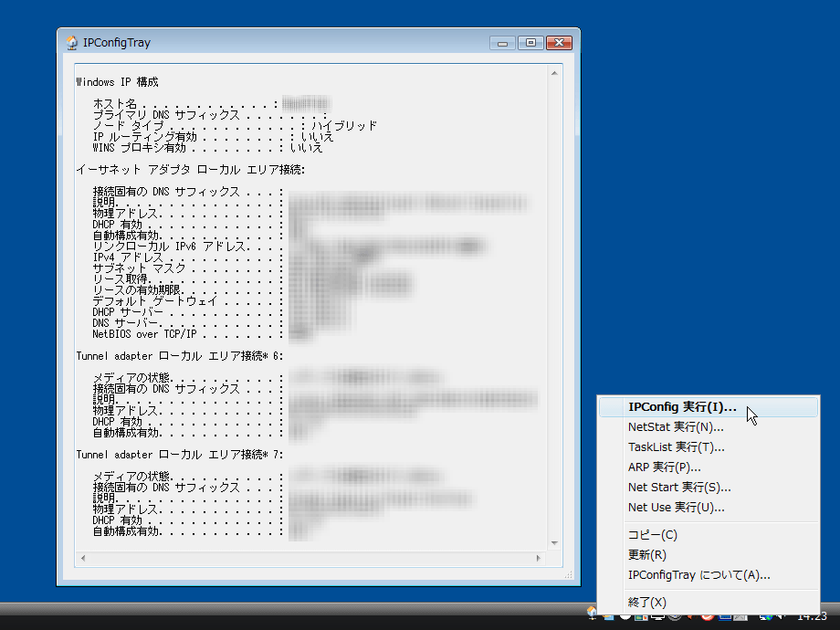Run NetStat 実行(N) from the tray menu
840x630 pixels.
pos(676,427)
